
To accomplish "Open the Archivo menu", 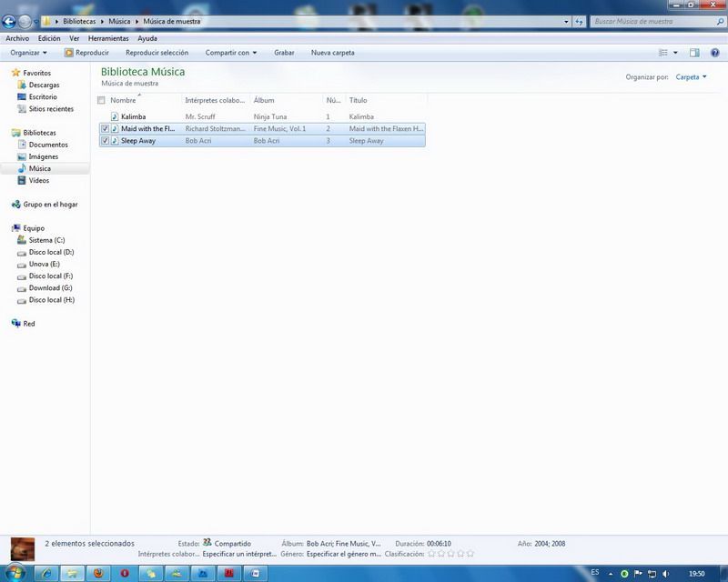I will pyautogui.click(x=17, y=39).
